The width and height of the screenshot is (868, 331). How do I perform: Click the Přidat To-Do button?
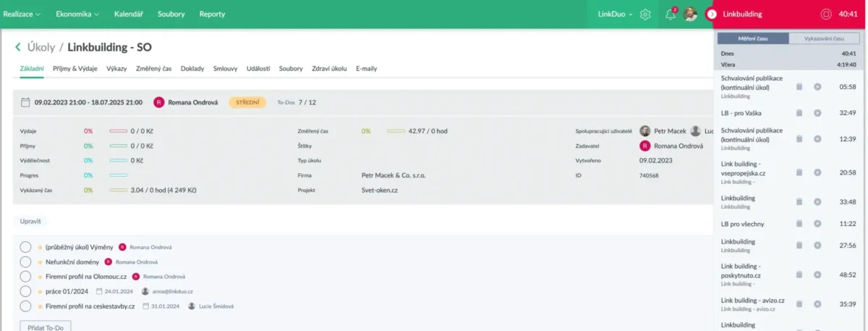coord(46,327)
